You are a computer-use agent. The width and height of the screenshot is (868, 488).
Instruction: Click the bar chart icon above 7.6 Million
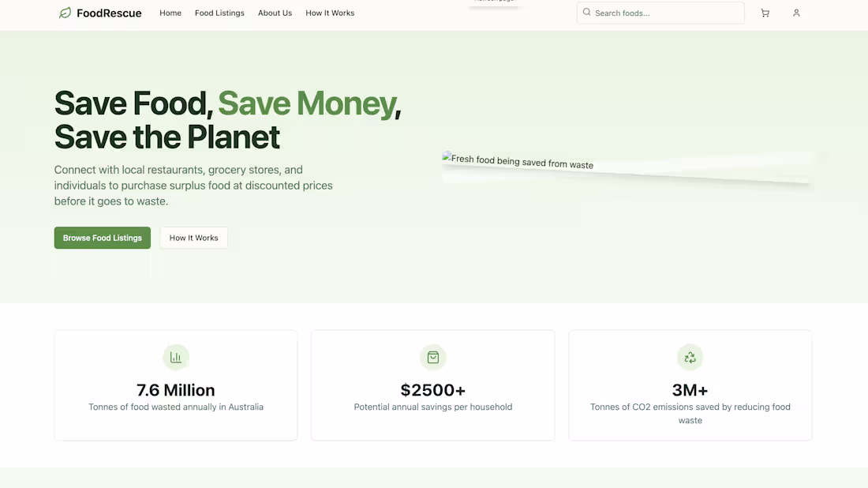tap(176, 357)
